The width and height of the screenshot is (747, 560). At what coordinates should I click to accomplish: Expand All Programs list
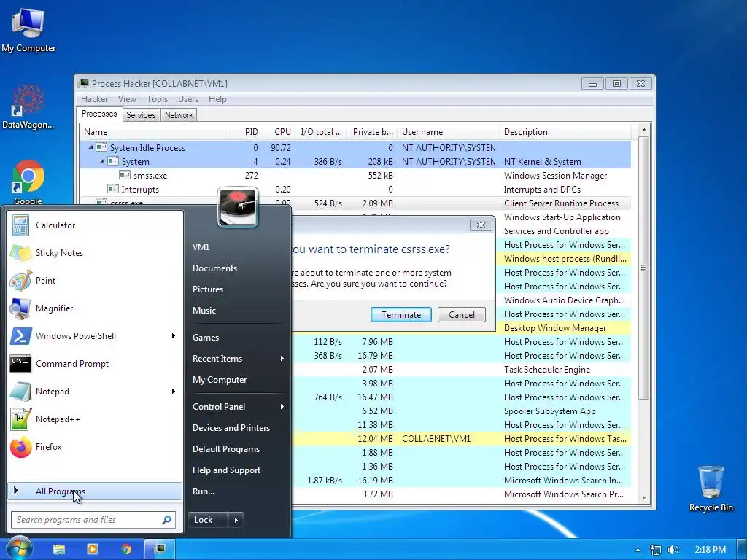pyautogui.click(x=94, y=491)
